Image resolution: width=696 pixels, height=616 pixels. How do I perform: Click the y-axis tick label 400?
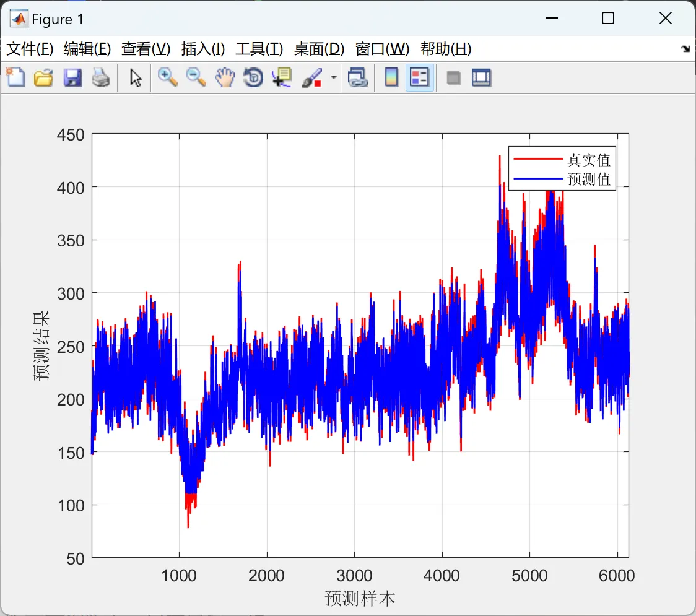tap(71, 188)
